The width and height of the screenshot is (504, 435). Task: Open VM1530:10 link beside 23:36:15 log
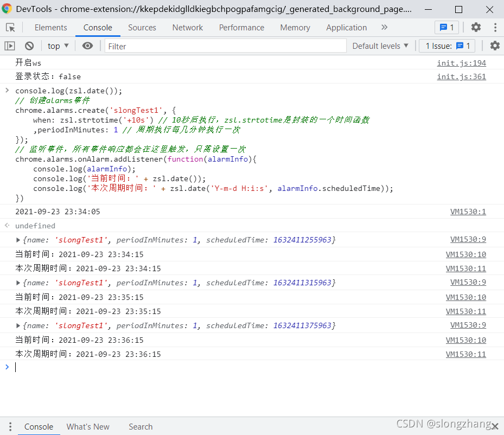465,340
